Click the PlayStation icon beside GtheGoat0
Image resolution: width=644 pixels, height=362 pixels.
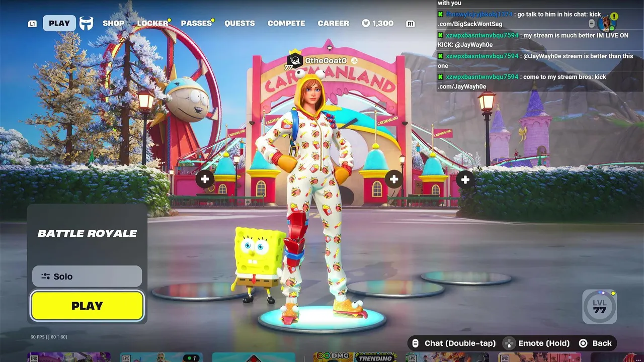pyautogui.click(x=354, y=61)
